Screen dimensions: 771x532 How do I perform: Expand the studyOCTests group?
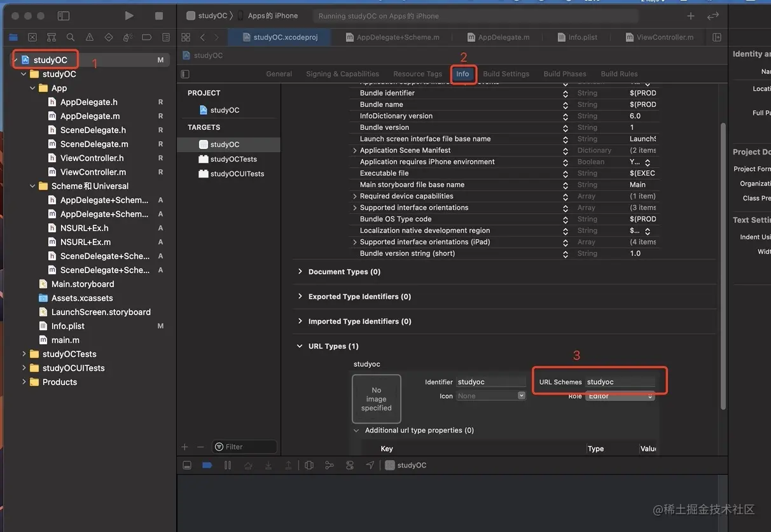[24, 354]
